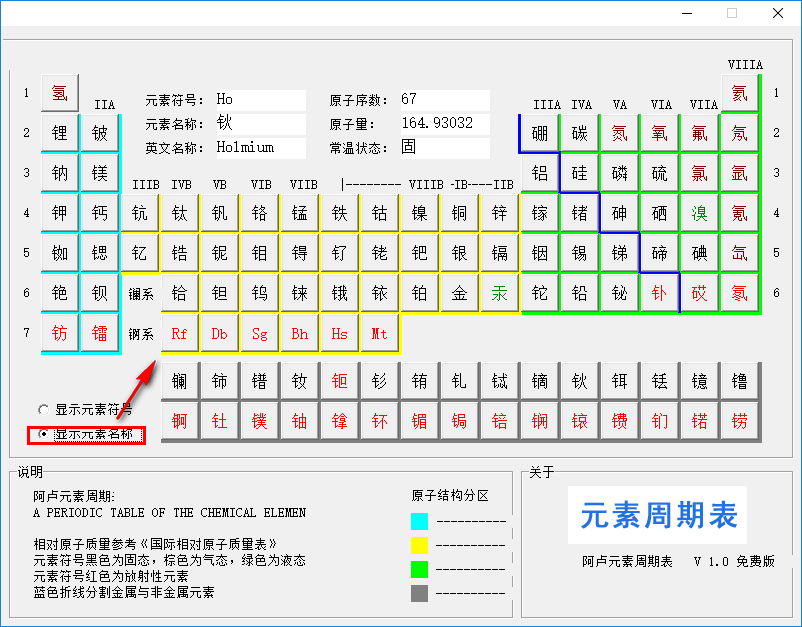Click the hydrogen 氢 element button

[60, 93]
